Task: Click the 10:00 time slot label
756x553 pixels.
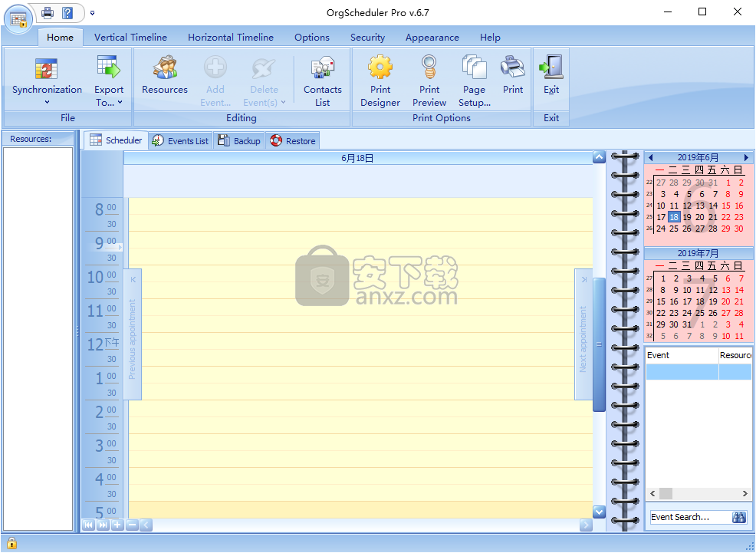Action: (102, 277)
